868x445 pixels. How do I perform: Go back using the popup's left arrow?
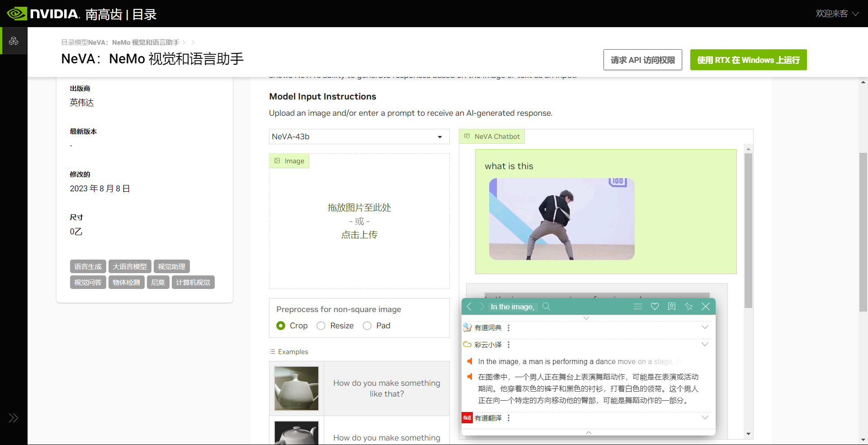[x=469, y=307]
